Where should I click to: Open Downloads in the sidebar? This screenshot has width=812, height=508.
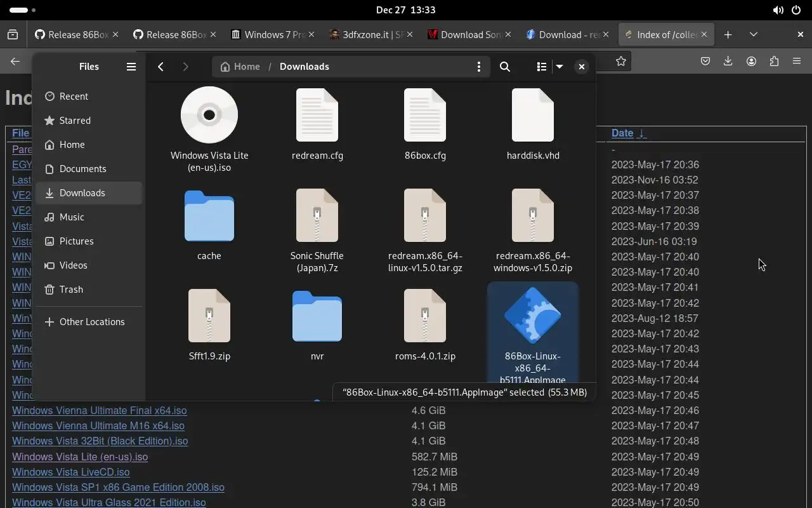(89, 193)
